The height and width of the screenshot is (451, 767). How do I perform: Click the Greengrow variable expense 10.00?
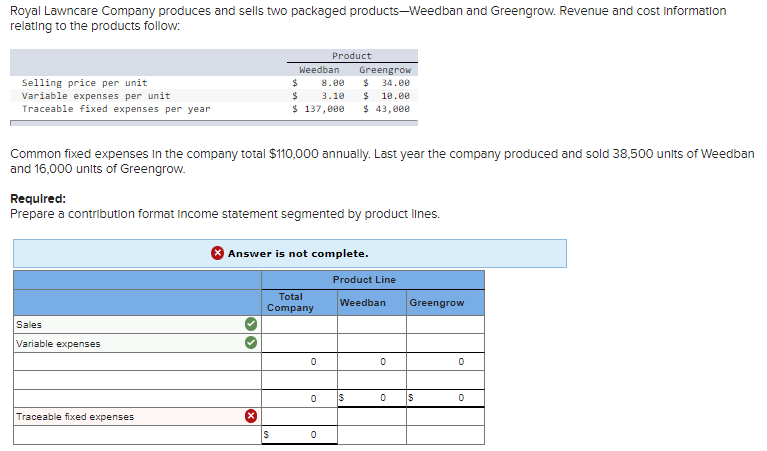click(x=396, y=96)
